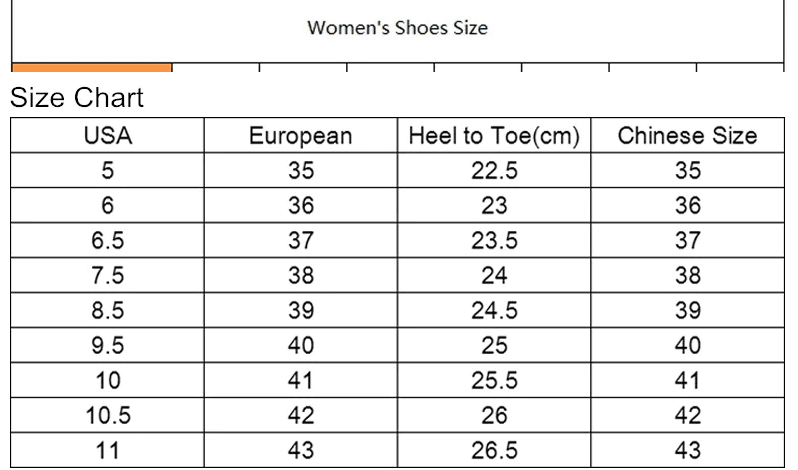Click Chinese Size 38 cell
798x470 pixels.
[x=687, y=276]
